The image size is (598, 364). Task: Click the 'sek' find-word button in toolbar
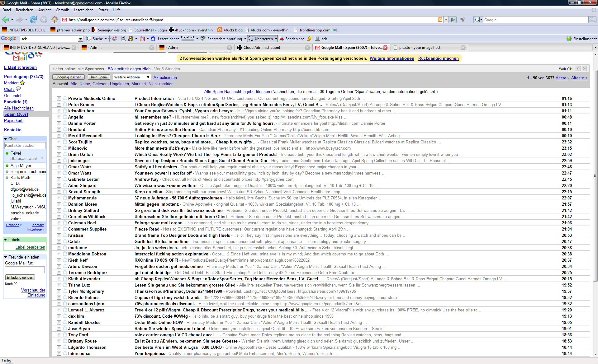(x=321, y=39)
